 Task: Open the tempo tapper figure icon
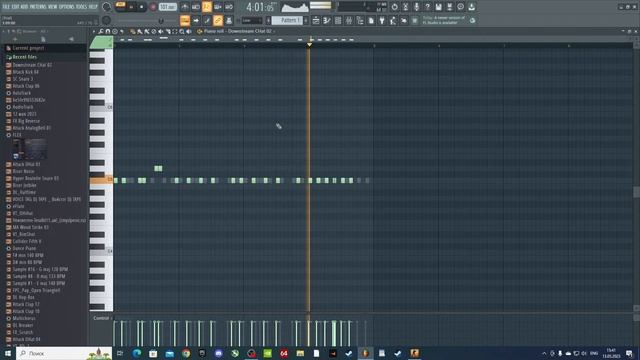393,20
